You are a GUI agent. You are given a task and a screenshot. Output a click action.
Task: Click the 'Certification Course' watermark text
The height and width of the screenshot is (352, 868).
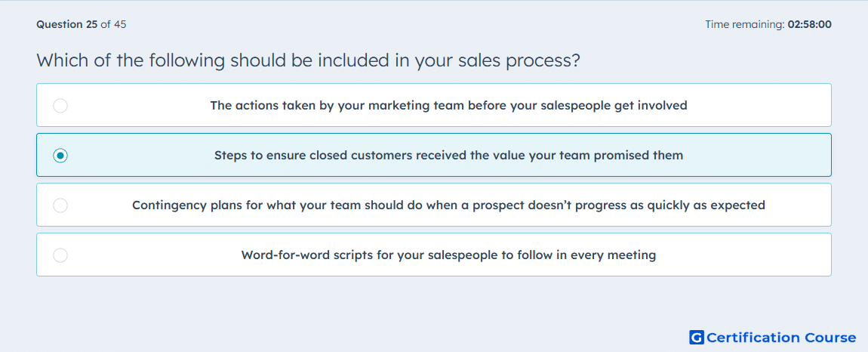(781, 338)
